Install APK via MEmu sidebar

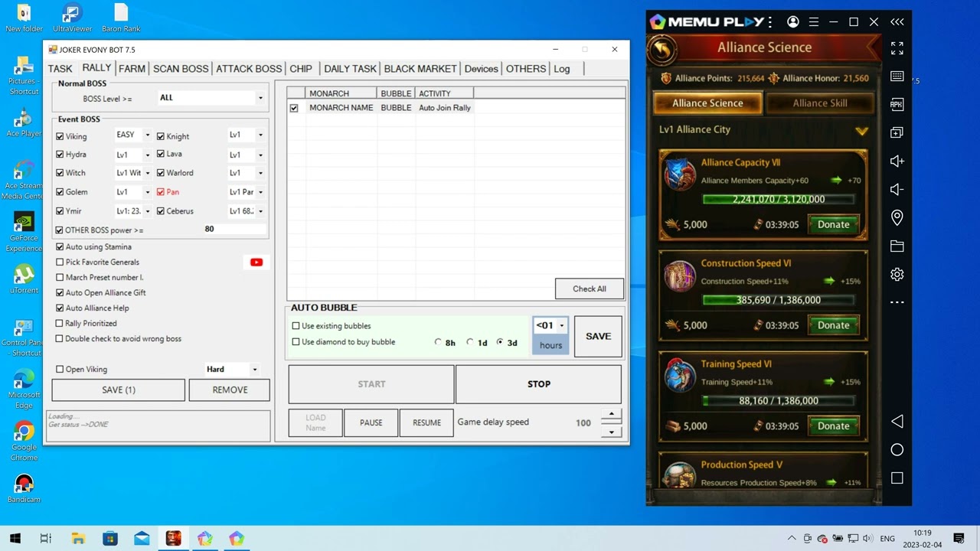pyautogui.click(x=897, y=105)
